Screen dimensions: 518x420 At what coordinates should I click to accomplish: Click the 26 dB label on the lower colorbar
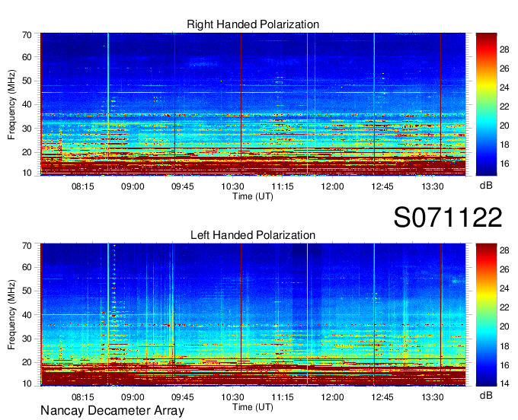pos(504,269)
